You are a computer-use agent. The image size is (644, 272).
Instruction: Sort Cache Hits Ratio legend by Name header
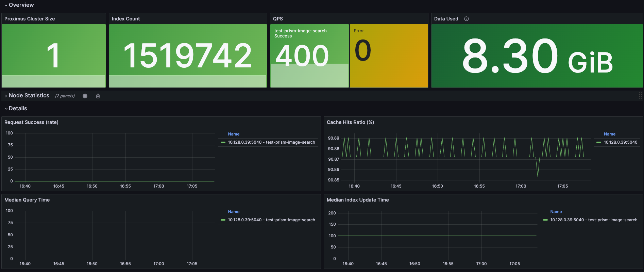(x=610, y=134)
